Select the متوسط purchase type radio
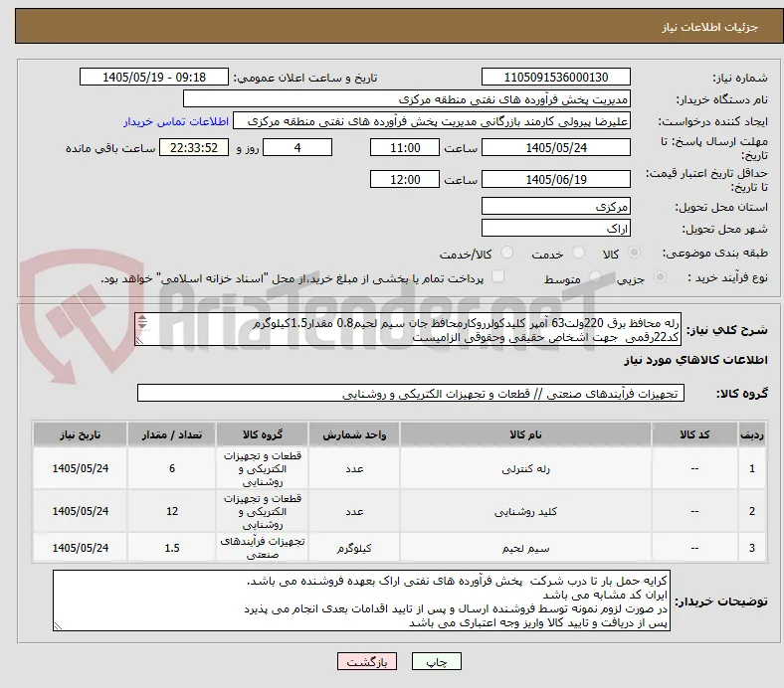Screen dimensions: 784x688 595,276
